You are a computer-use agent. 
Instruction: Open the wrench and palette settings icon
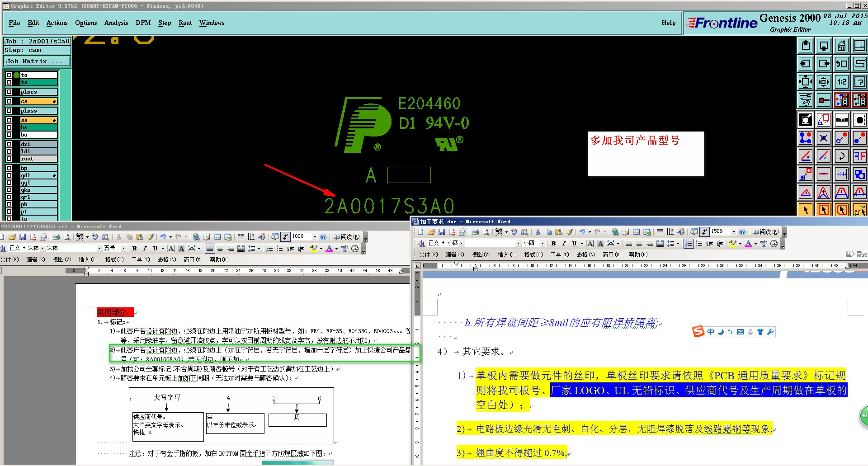click(x=806, y=100)
